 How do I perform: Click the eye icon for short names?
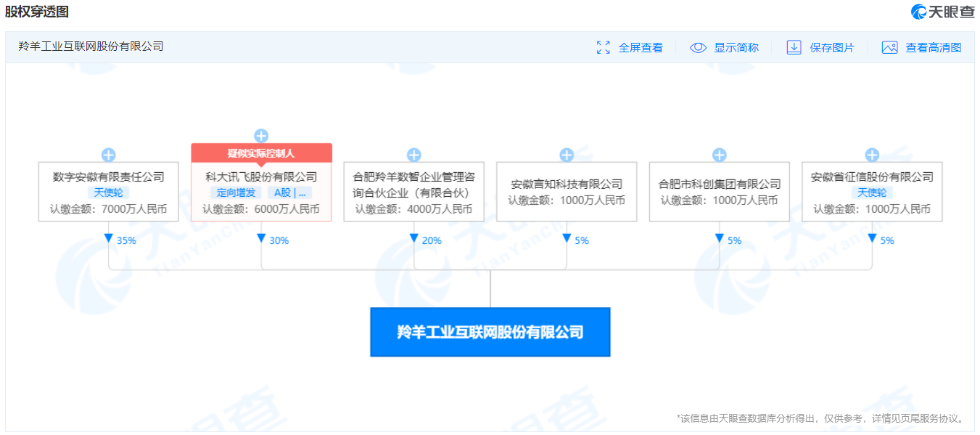(698, 47)
